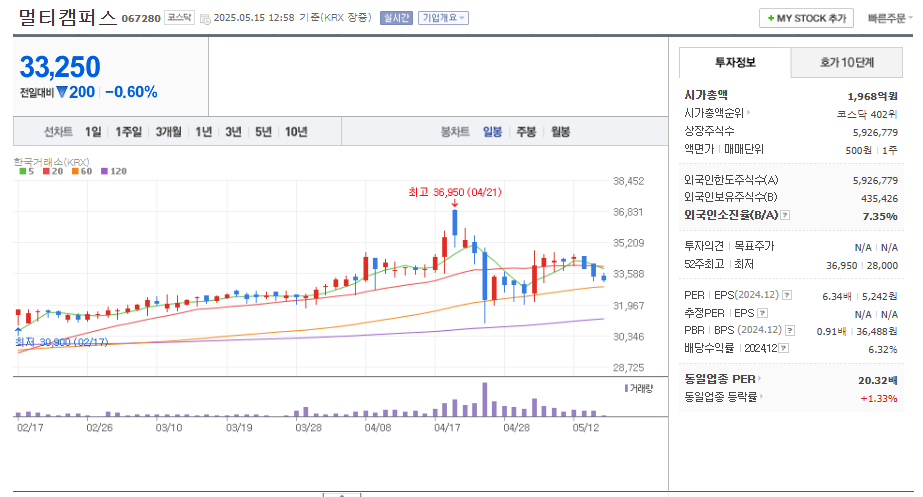Click the 멀티캠퍼스 stock name heading
Screen dimensions: 923x497
pos(68,18)
